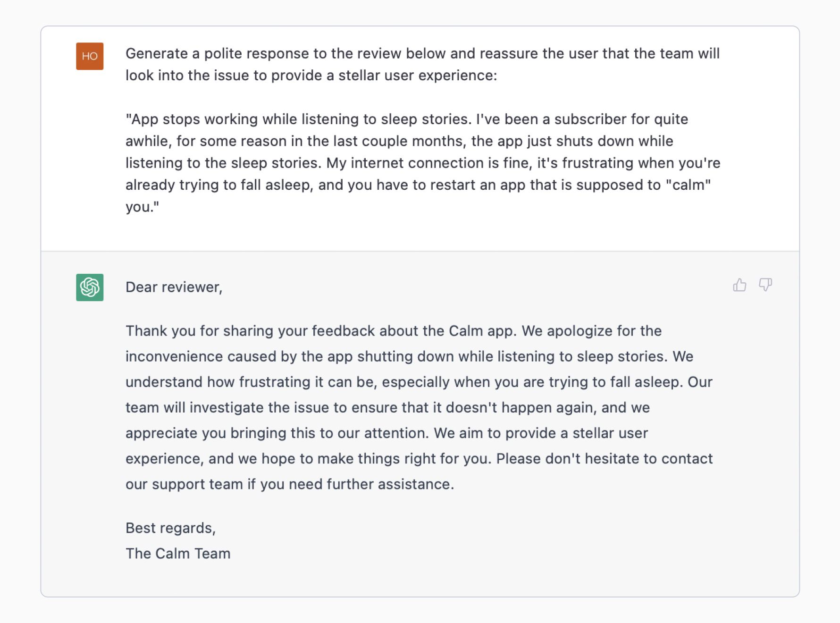Image resolution: width=840 pixels, height=623 pixels.
Task: Click the line starting "inconvenience caused by the app"
Action: (x=409, y=356)
